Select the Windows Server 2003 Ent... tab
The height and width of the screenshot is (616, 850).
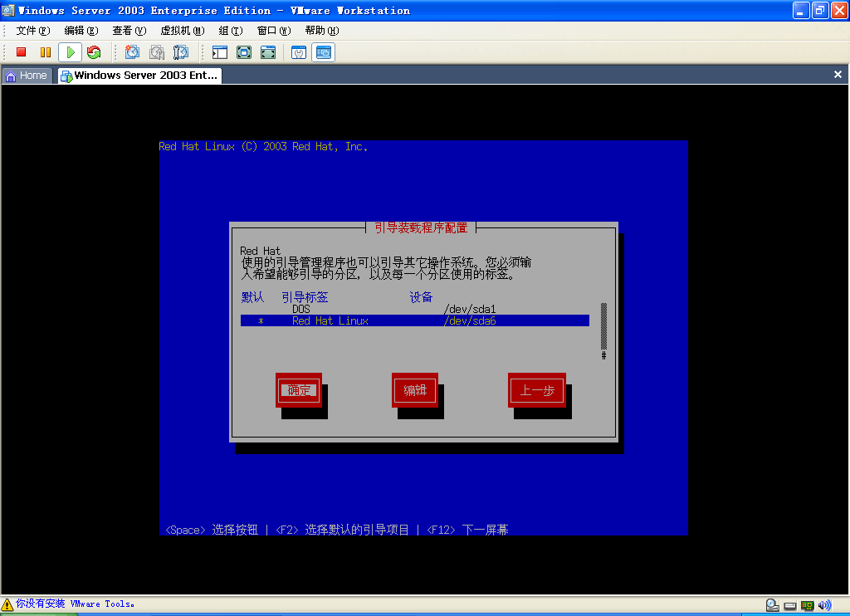click(x=139, y=76)
